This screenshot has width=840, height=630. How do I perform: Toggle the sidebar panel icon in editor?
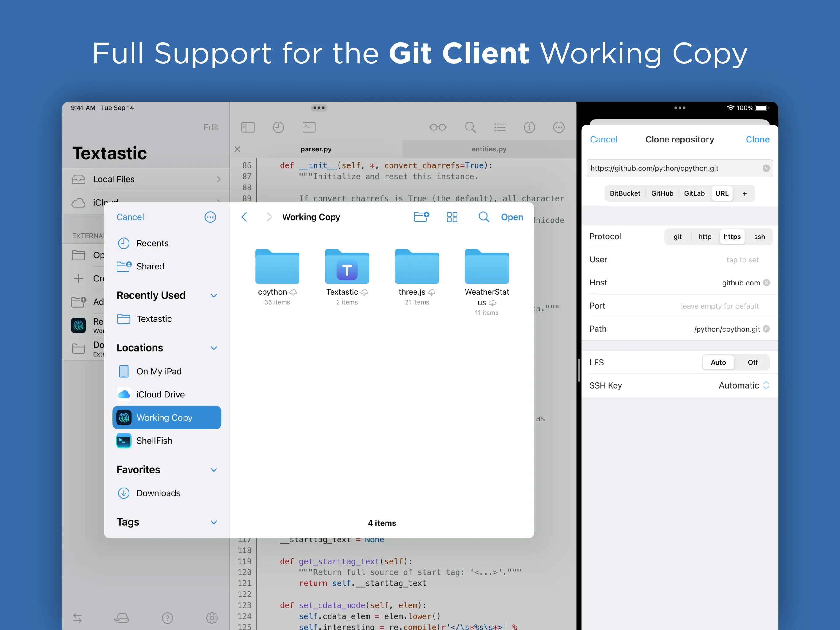248,127
